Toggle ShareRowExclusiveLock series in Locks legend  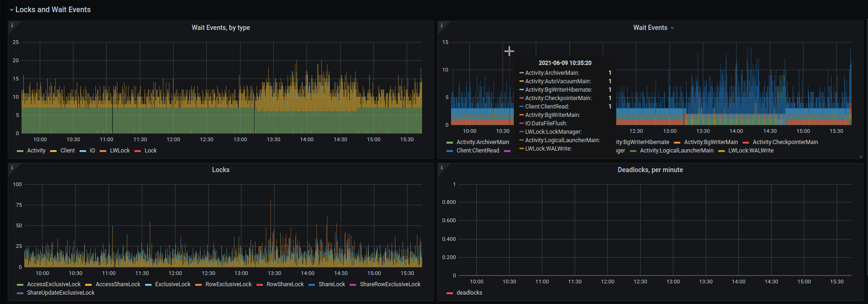tap(390, 284)
